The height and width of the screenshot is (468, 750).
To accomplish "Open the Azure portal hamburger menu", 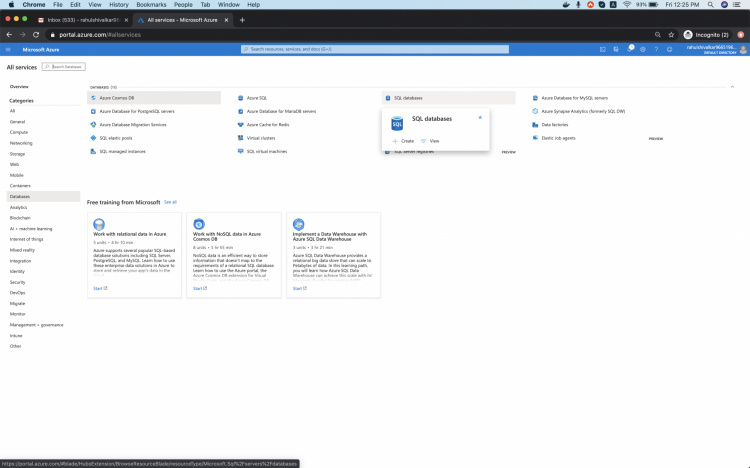I will click(9, 48).
